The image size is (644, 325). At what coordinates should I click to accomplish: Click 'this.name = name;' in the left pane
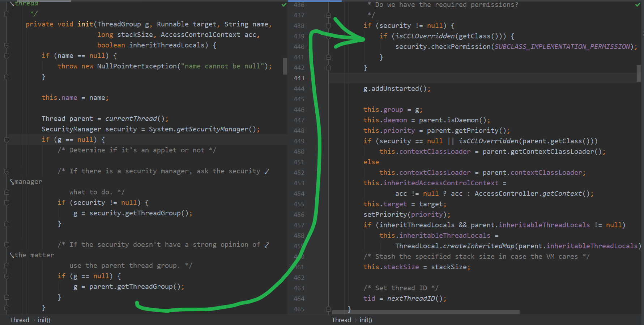point(75,98)
